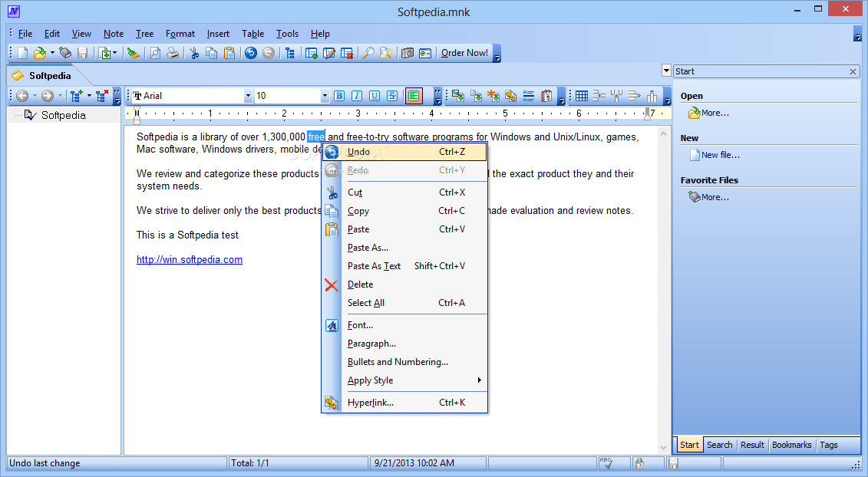Expand Apply Style submenu arrow
868x477 pixels.
[479, 380]
